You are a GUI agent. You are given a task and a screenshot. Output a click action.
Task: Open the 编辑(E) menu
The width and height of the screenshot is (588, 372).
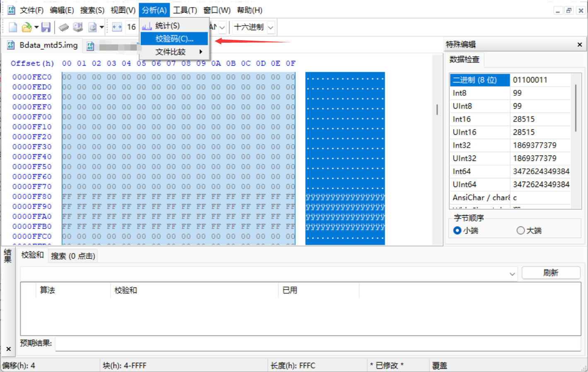pos(62,10)
